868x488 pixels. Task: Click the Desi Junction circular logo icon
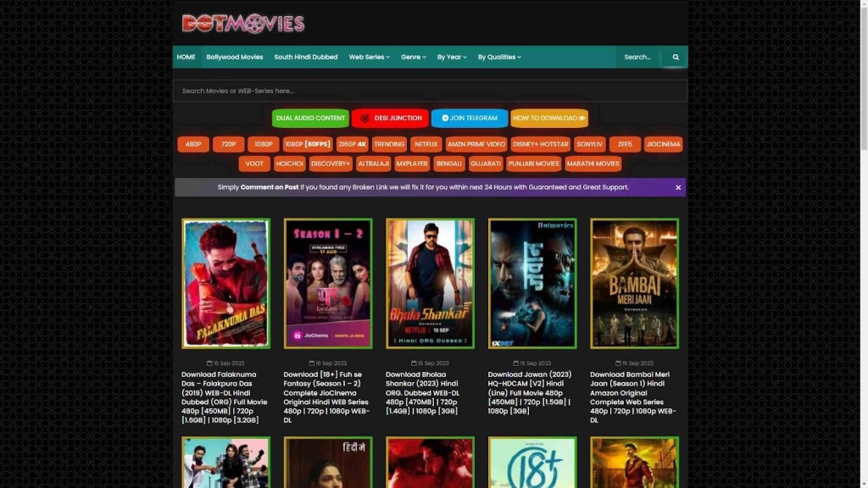click(x=364, y=118)
